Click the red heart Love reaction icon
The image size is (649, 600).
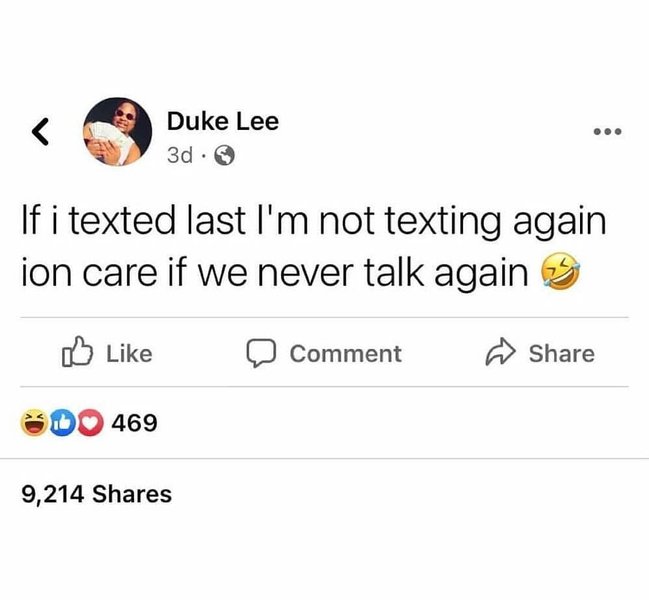90,422
